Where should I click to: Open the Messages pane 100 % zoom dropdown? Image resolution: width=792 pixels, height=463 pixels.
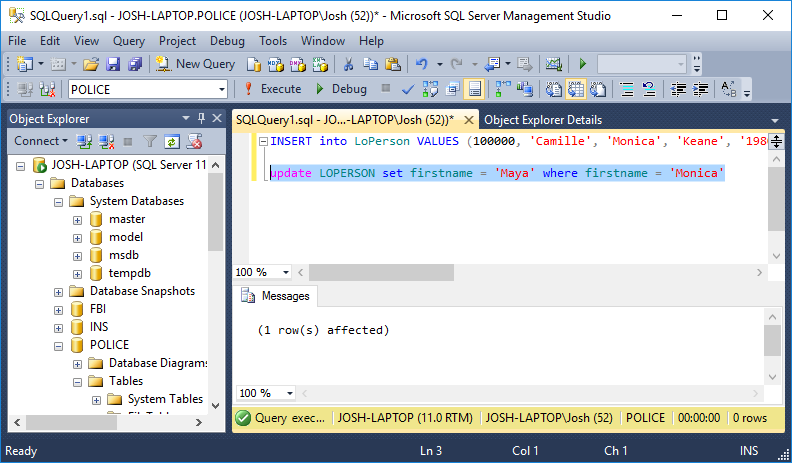pyautogui.click(x=289, y=393)
